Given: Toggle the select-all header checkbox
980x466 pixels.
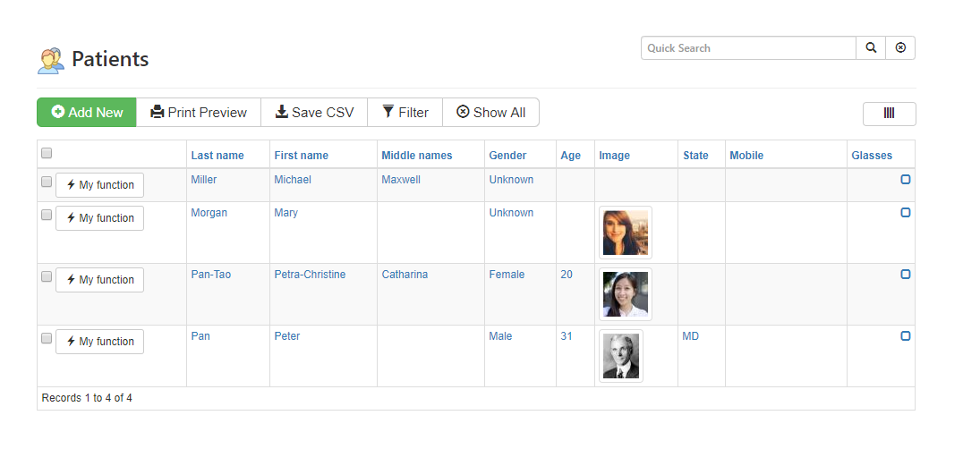Looking at the screenshot, I should 47,153.
